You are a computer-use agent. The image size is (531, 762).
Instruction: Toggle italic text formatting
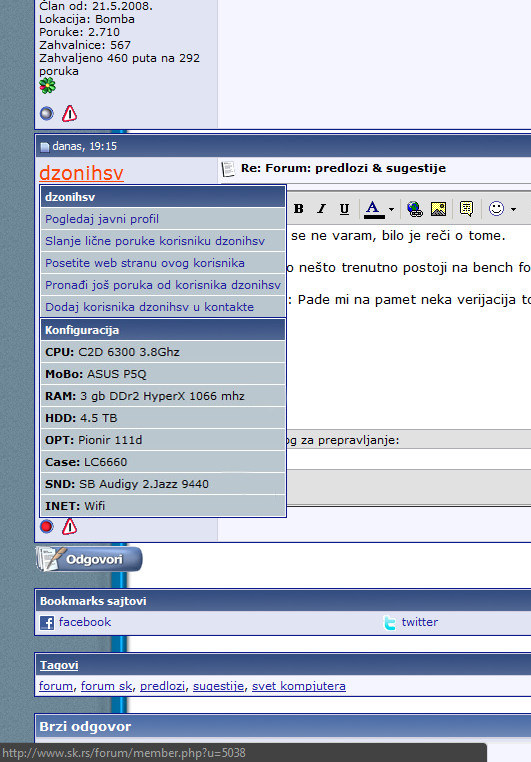[x=321, y=208]
